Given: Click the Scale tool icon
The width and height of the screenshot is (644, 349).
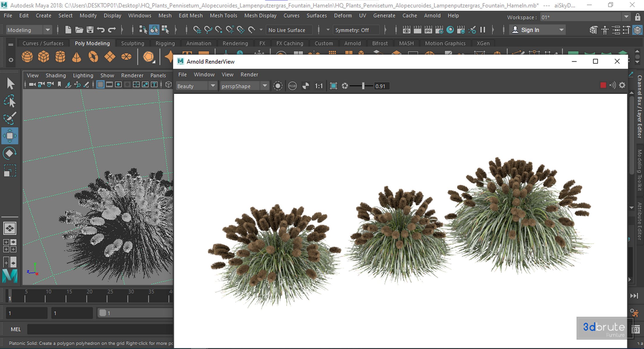Looking at the screenshot, I should 10,171.
